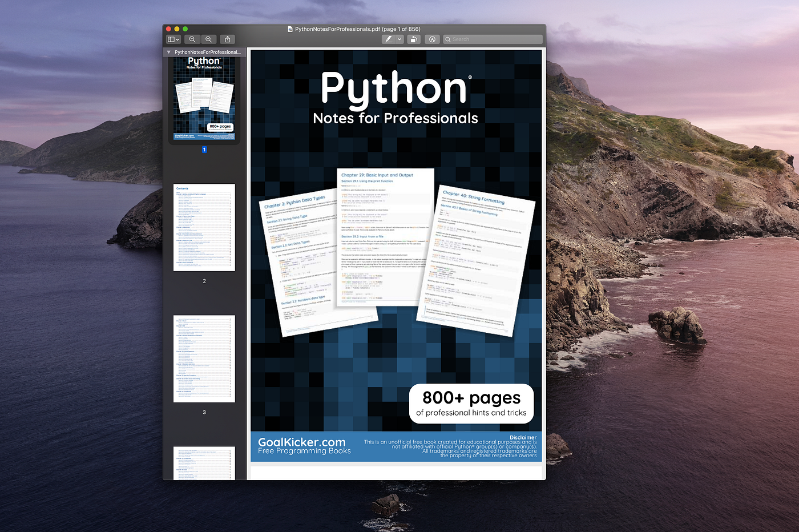Image resolution: width=799 pixels, height=532 pixels.
Task: Click the 'Notes for Professionals' subtitle
Action: [x=396, y=118]
